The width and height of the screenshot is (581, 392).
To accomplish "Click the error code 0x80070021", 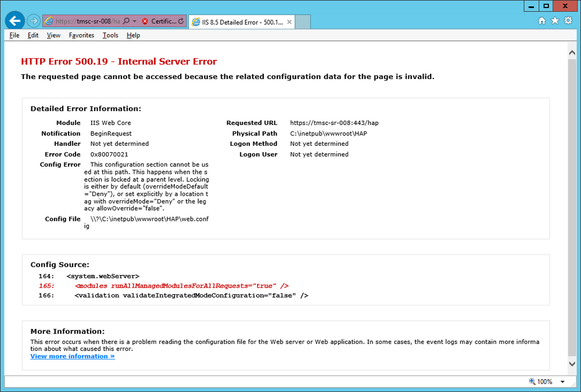I will tap(109, 154).
